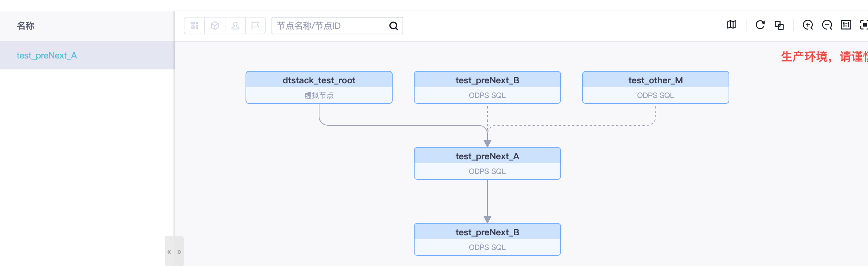Collapse the sidebar with the « arrow
Screen dimensions: 868x266
169,252
